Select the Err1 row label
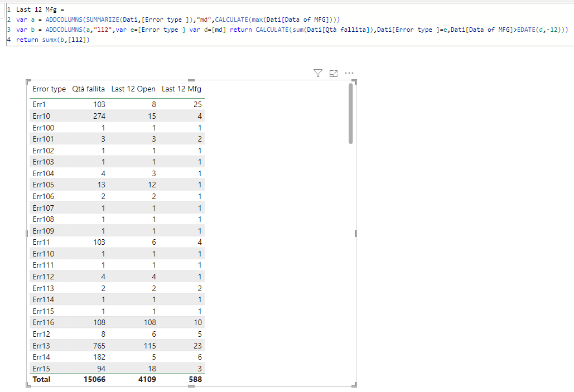The image size is (574, 392). pyautogui.click(x=39, y=104)
